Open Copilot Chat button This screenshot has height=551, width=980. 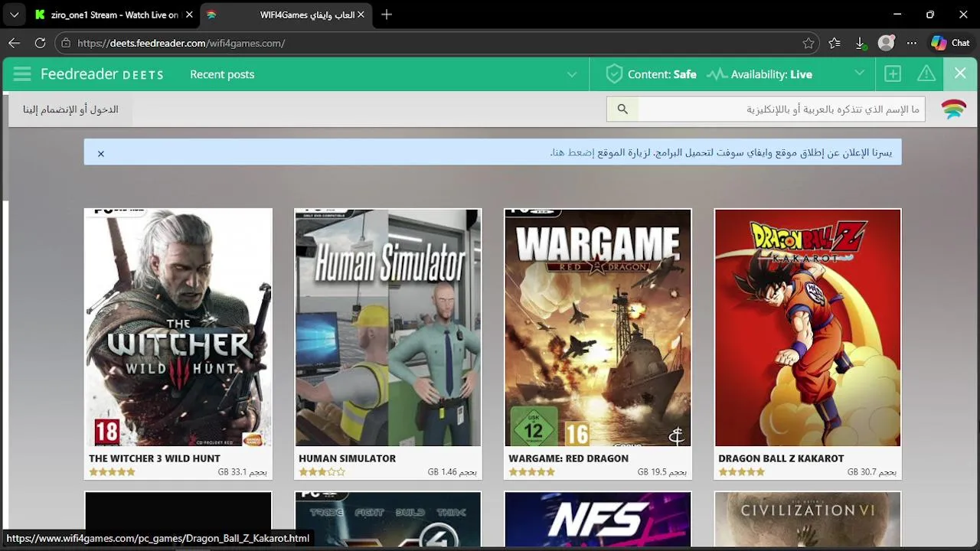pyautogui.click(x=950, y=43)
